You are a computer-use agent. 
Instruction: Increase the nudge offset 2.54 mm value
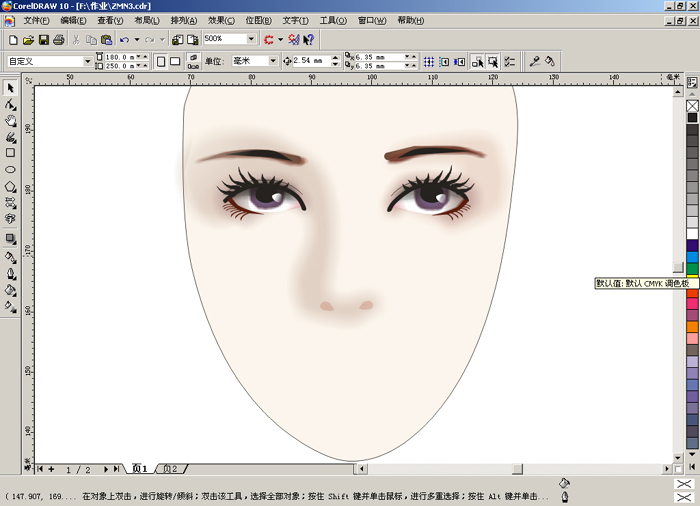coord(335,58)
